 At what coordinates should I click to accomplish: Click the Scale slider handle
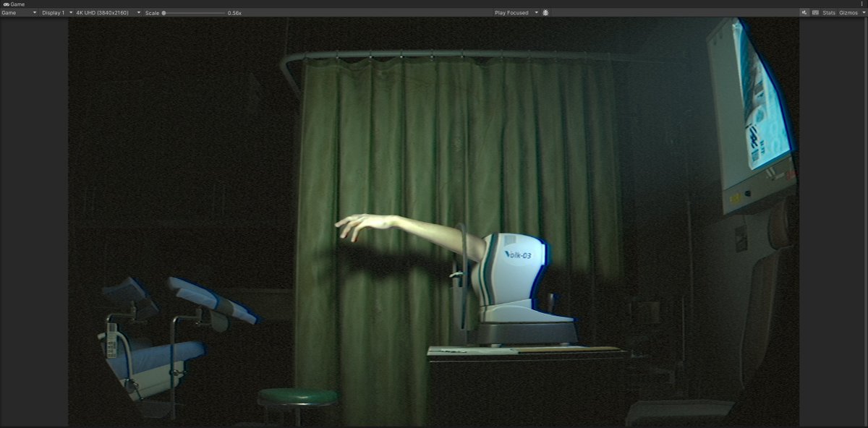(163, 13)
